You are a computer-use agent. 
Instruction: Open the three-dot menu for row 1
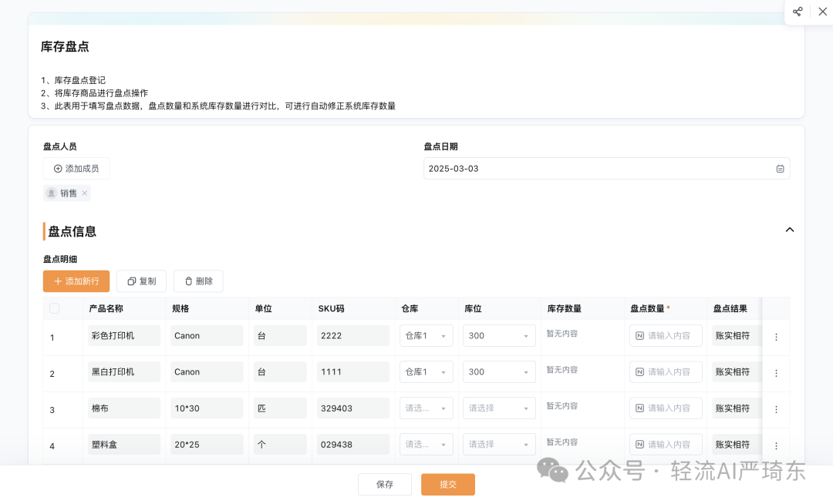(776, 335)
